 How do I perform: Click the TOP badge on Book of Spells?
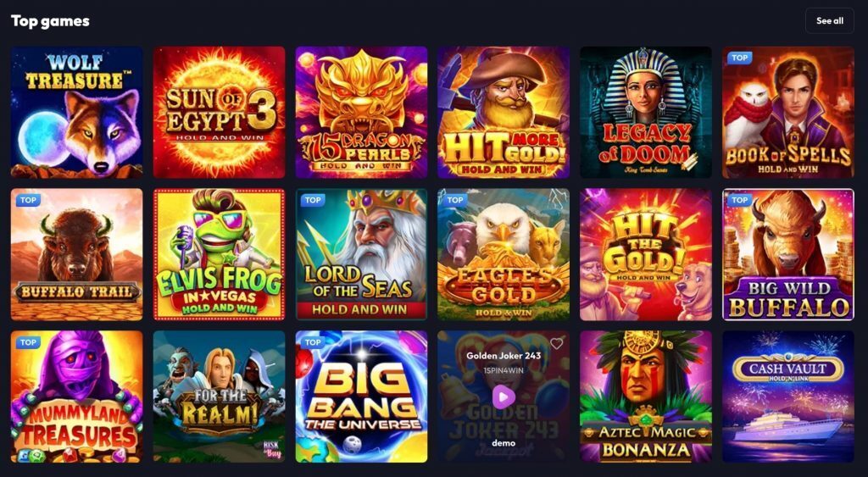click(x=739, y=58)
